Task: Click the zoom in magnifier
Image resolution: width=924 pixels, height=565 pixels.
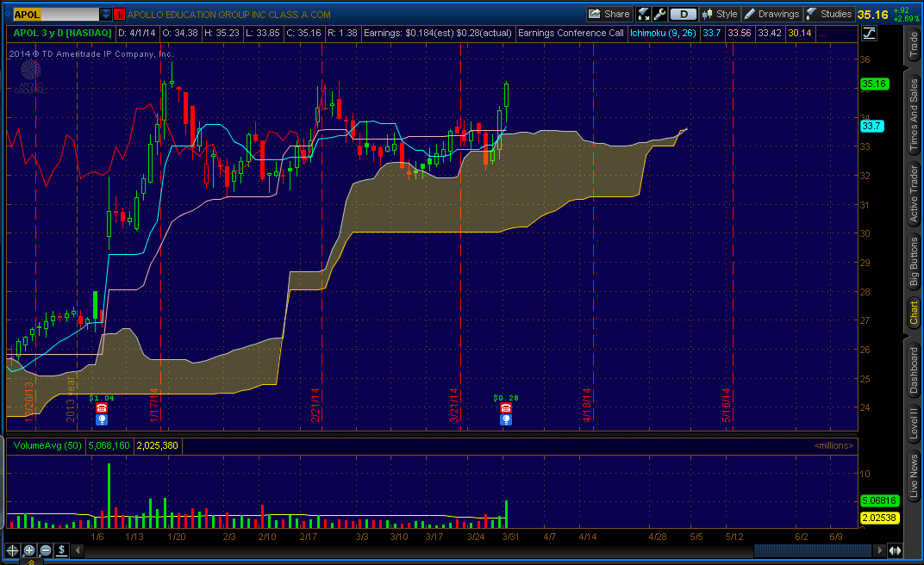Action: coord(29,551)
